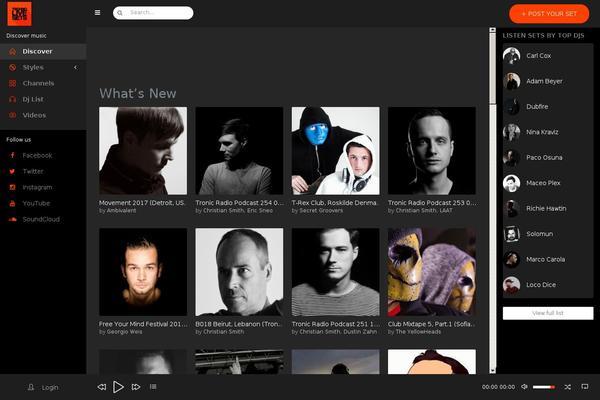Open the Channels menu item
This screenshot has width=600, height=400.
click(x=43, y=83)
